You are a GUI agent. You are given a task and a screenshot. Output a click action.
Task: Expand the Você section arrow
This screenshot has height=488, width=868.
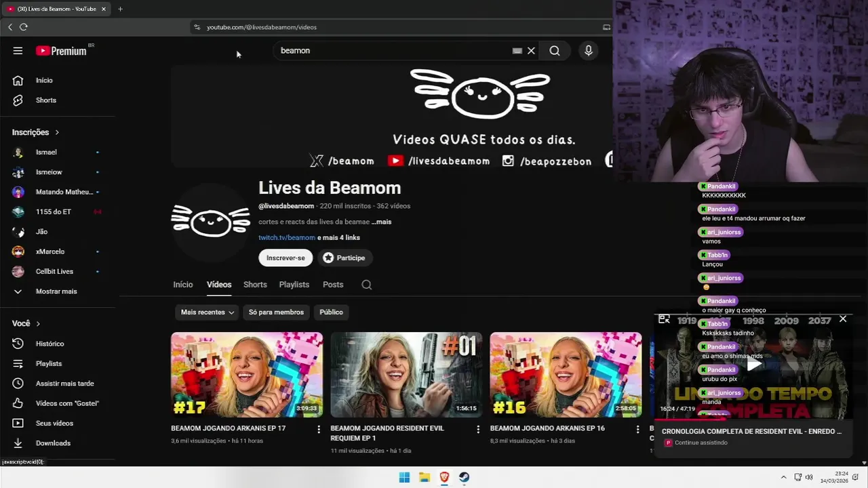point(38,324)
